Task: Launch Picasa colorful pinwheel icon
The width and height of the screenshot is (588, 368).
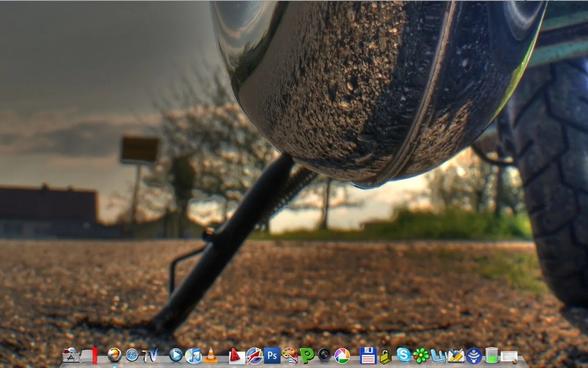Action: (342, 355)
